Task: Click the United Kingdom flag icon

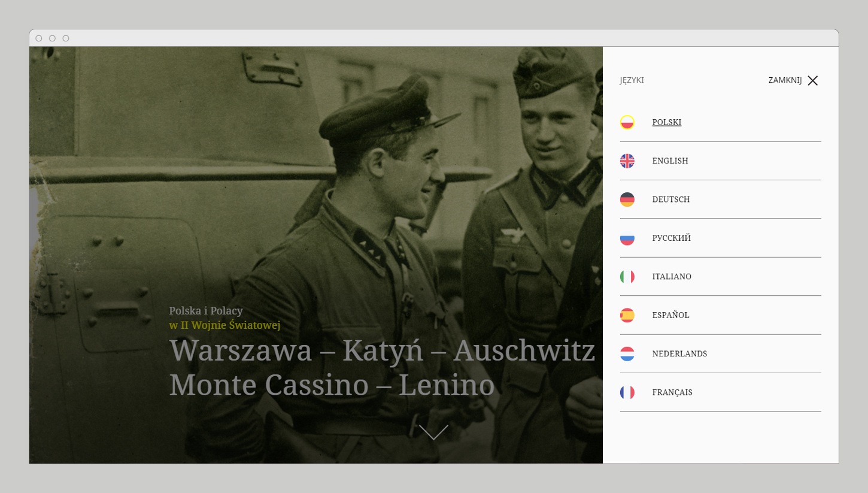Action: point(627,161)
